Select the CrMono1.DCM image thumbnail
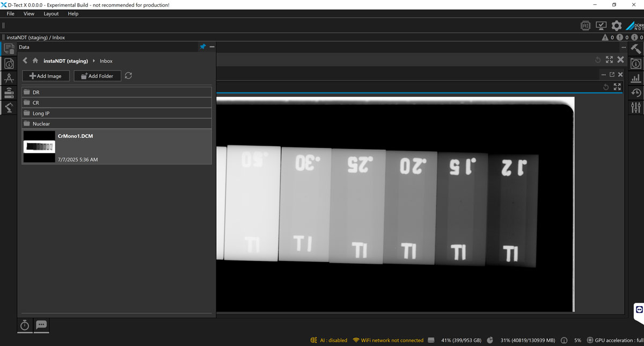 click(39, 147)
